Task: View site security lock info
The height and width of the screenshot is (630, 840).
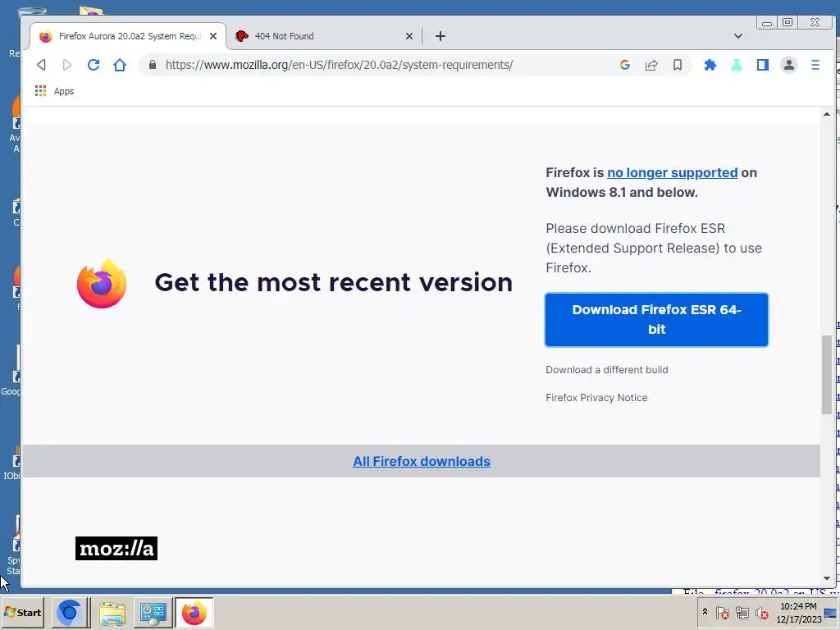Action: (x=153, y=65)
